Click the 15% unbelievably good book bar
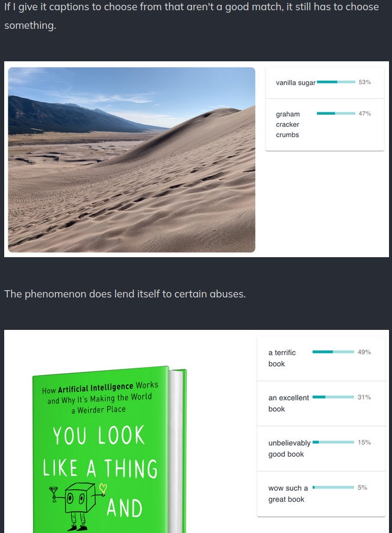392x533 pixels. (x=333, y=442)
